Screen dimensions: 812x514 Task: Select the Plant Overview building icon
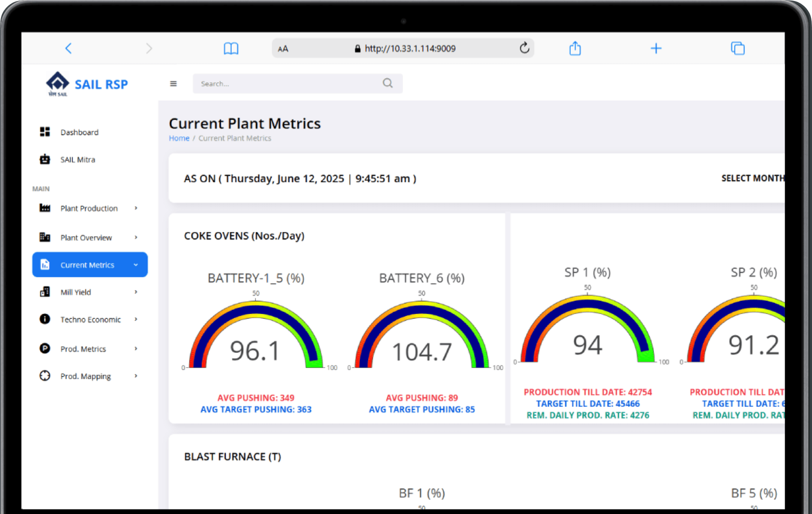pos(44,238)
